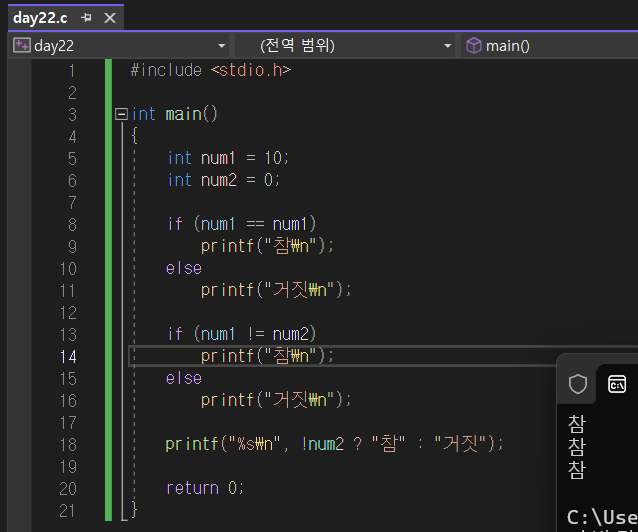Close the day22.c tab

coord(110,18)
